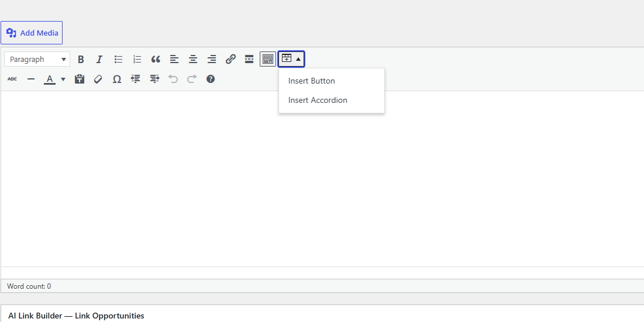Insert a bulleted list
Viewport: 644px width, 322px height.
[118, 59]
